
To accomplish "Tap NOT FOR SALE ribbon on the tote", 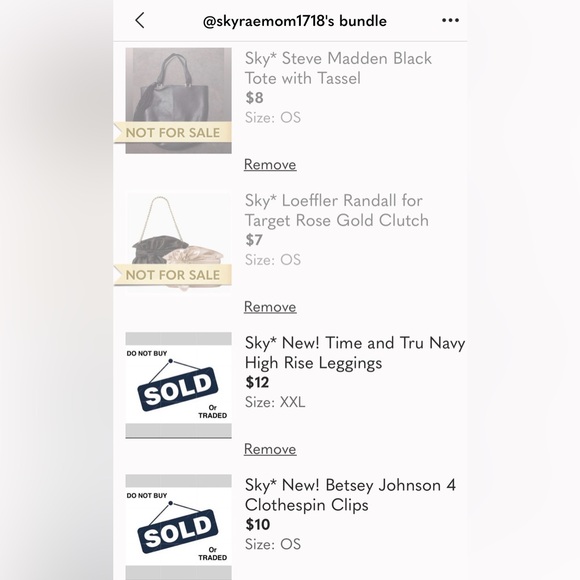I will click(172, 132).
